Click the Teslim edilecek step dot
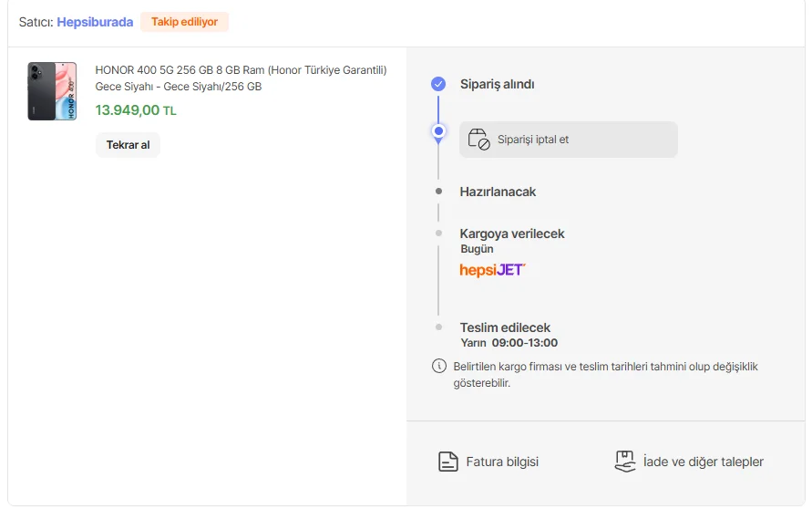The image size is (812, 509). 438,327
